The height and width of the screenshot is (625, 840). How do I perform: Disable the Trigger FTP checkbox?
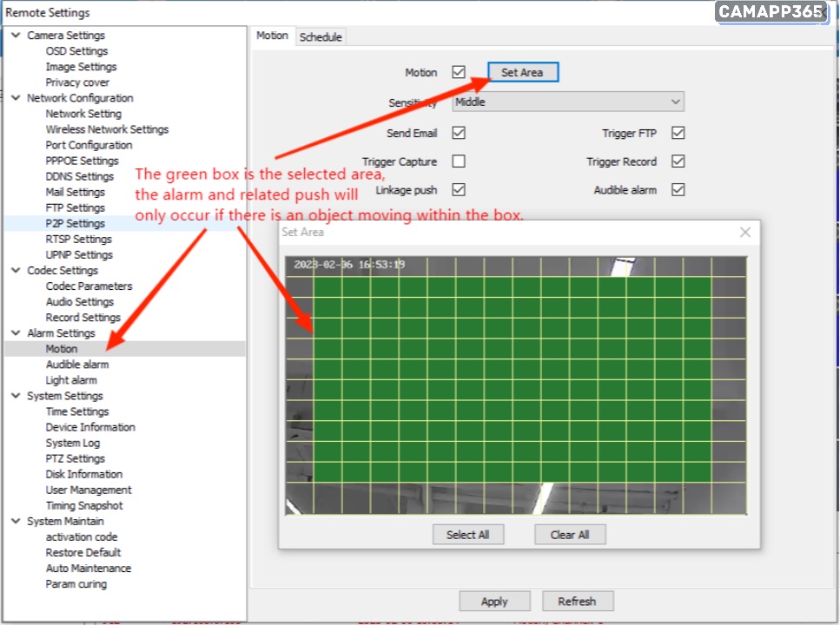(x=678, y=133)
